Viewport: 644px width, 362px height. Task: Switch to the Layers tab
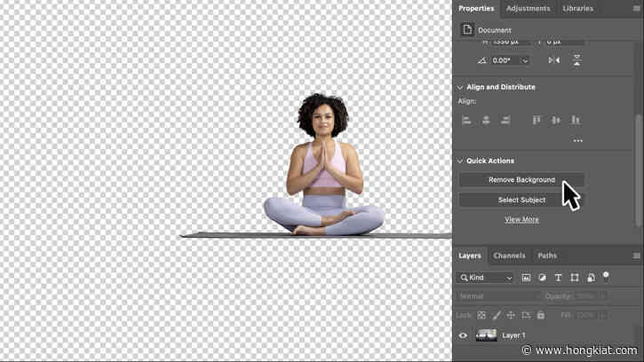tap(469, 256)
